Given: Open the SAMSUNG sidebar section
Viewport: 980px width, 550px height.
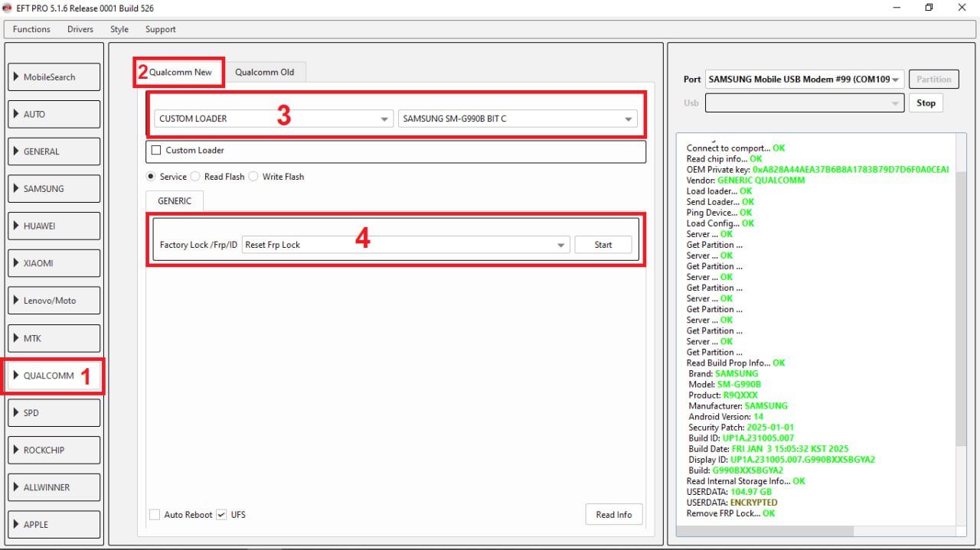Looking at the screenshot, I should click(x=54, y=189).
